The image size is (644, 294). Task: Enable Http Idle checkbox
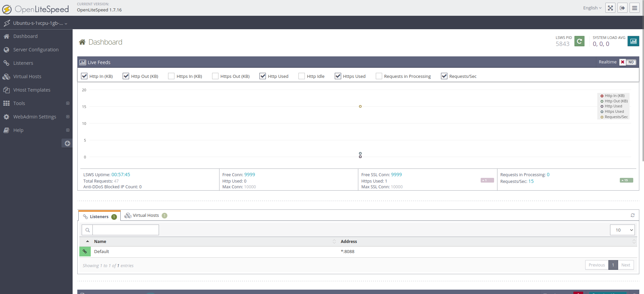coord(301,76)
